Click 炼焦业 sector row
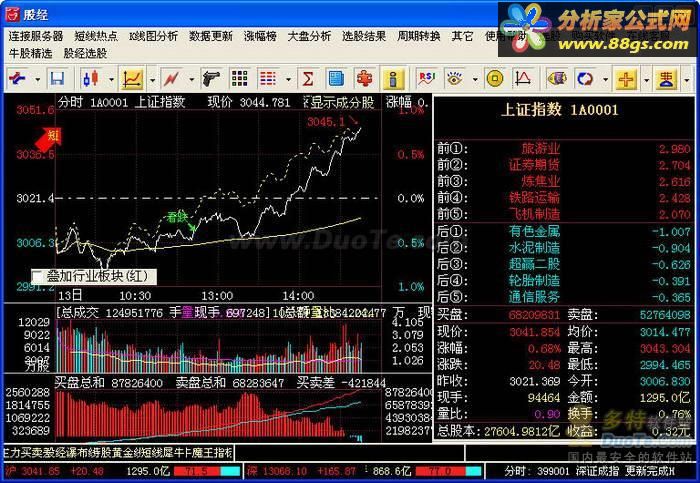 tap(564, 182)
